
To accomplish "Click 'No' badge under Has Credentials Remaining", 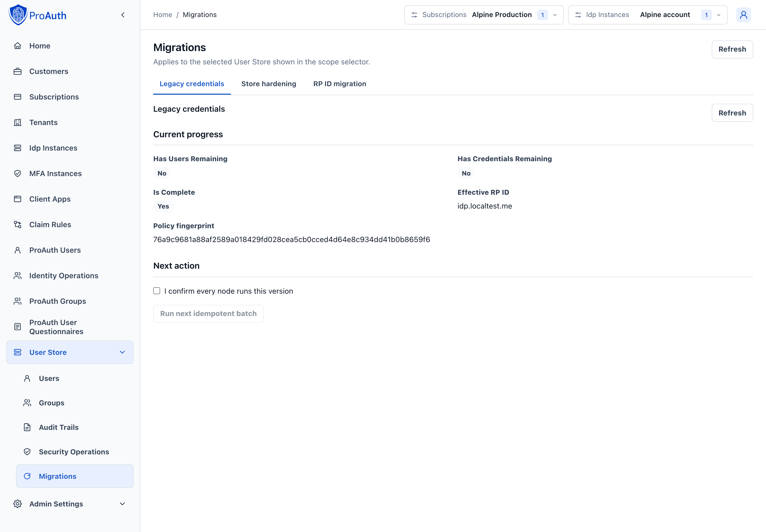I will point(466,173).
